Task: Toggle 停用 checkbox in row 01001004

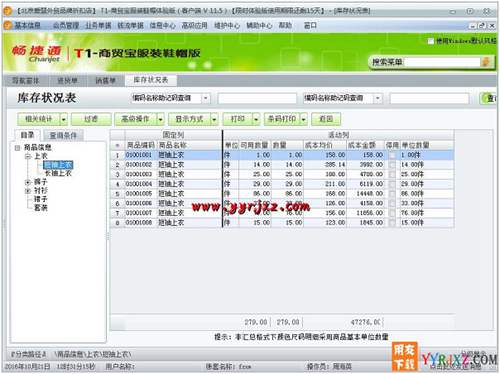Action: (393, 184)
